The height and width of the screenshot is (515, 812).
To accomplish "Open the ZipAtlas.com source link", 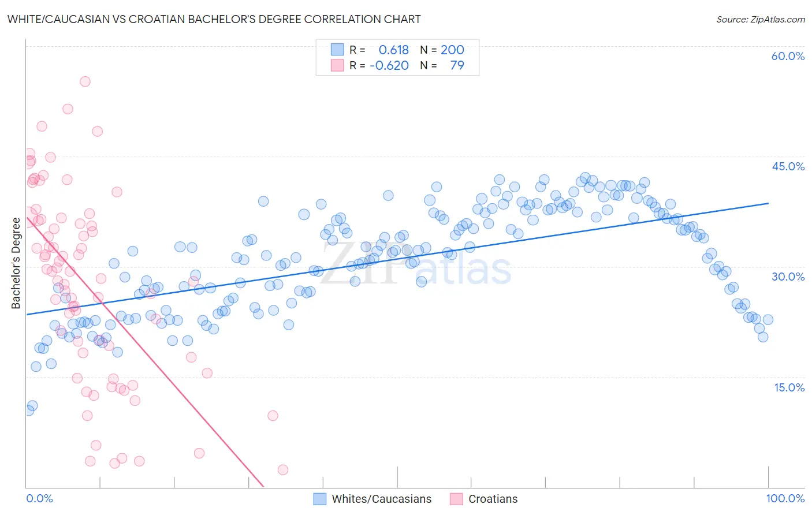I will coord(760,19).
